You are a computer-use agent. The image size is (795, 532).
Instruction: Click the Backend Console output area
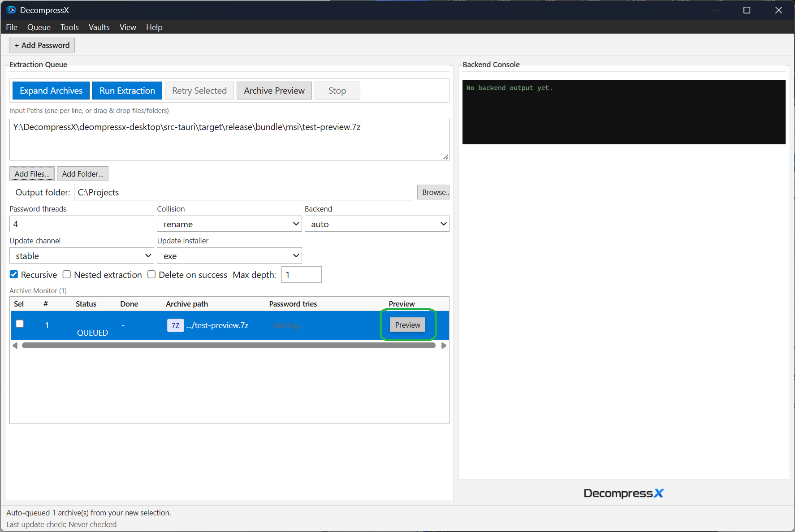tap(624, 112)
